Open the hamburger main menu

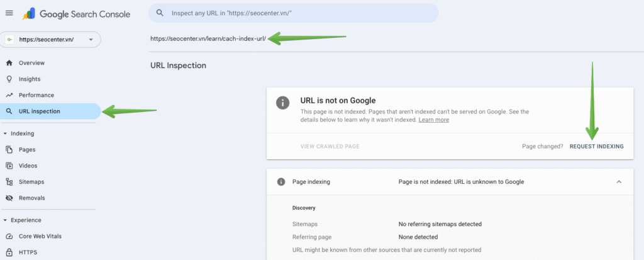9,13
